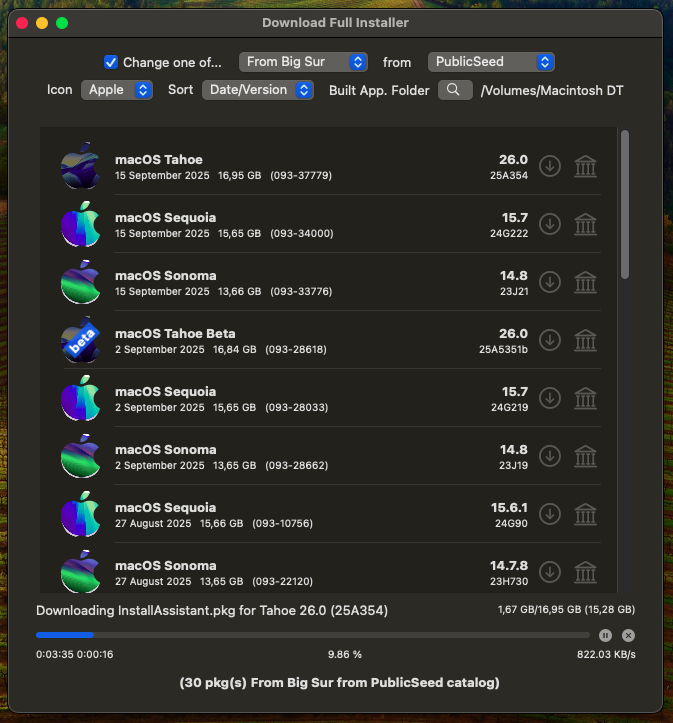
Task: Click archive icon for macOS Tahoe 25A354
Action: tap(585, 166)
